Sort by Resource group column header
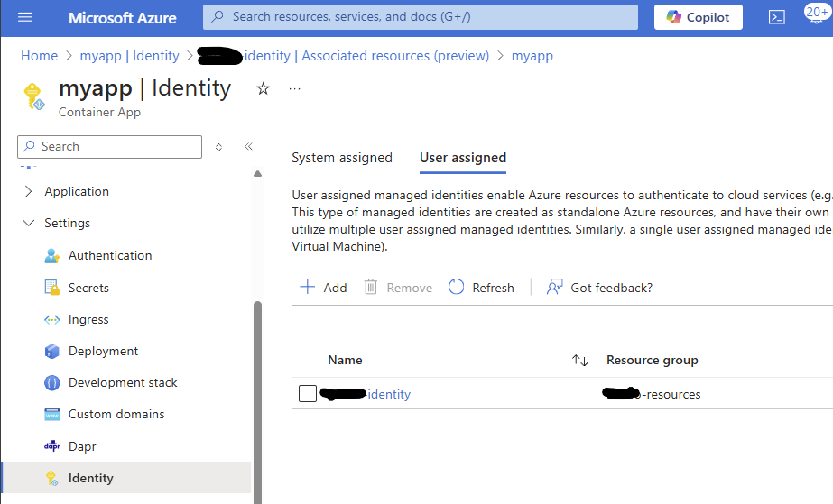The width and height of the screenshot is (833, 504). click(x=653, y=361)
